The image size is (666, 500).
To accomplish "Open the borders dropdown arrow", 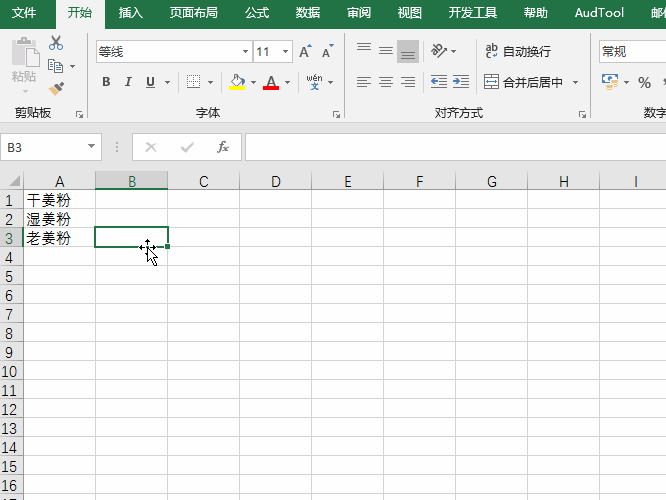I will point(210,82).
